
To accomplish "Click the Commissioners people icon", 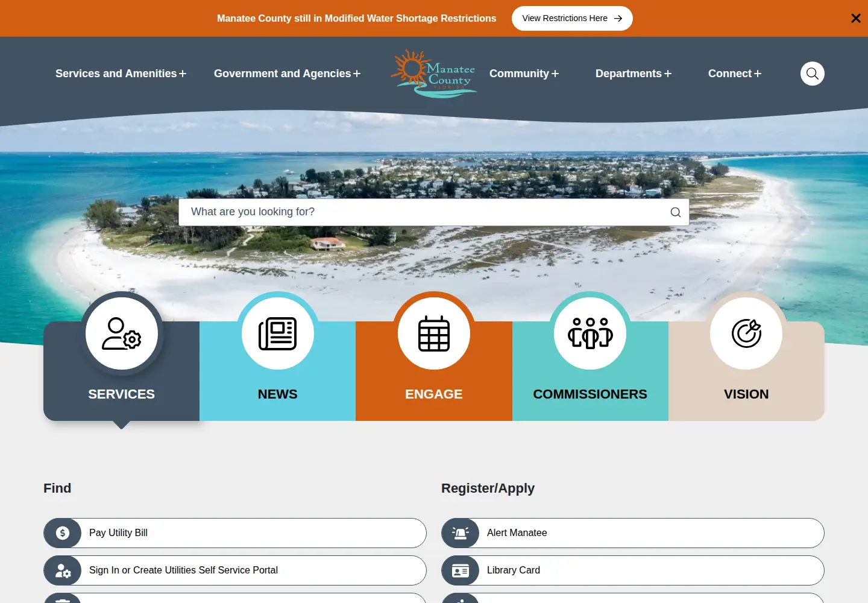I will point(590,333).
